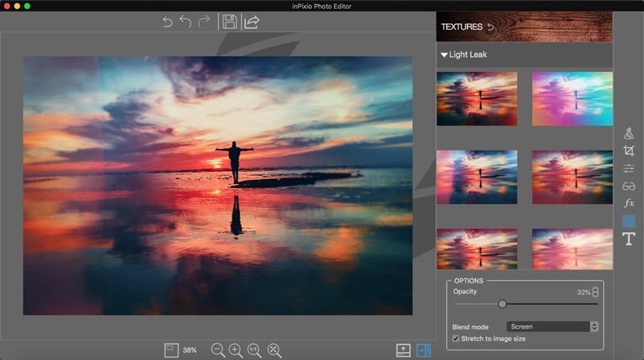Apply the first orange Light Leak texture
644x360 pixels.
(477, 99)
